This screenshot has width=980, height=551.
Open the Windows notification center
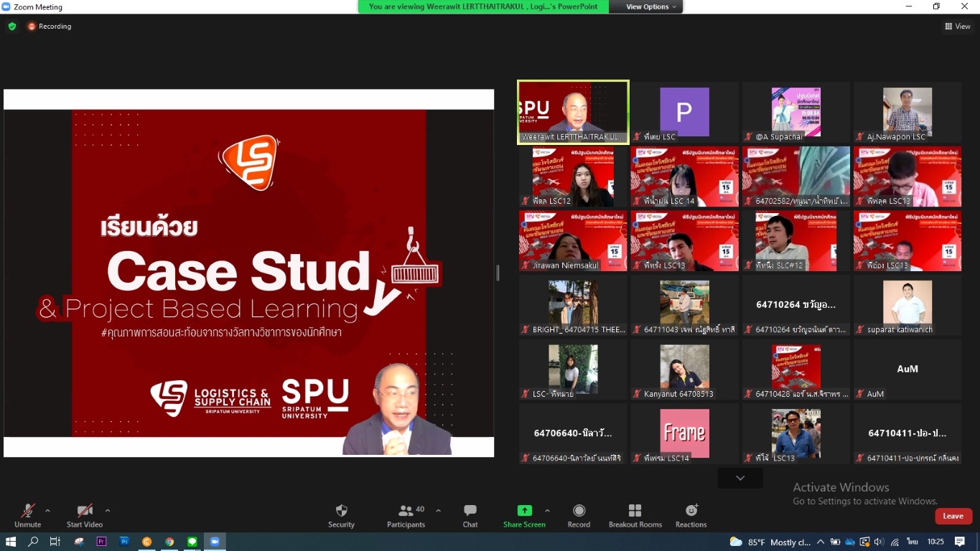pos(960,542)
